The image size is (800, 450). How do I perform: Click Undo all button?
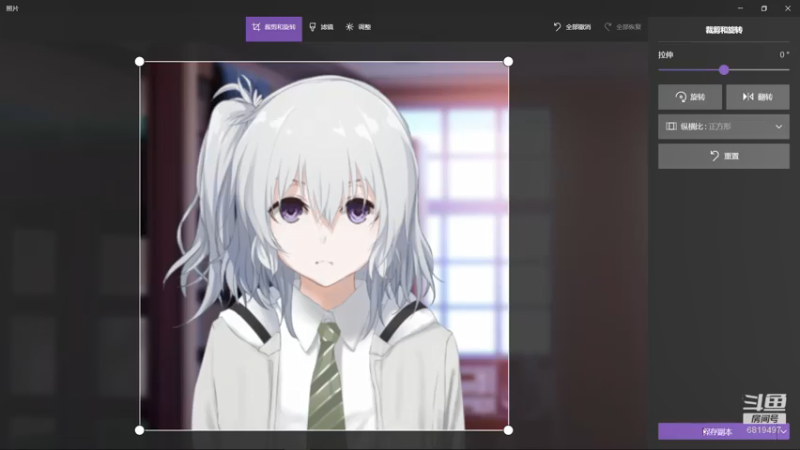click(x=572, y=27)
